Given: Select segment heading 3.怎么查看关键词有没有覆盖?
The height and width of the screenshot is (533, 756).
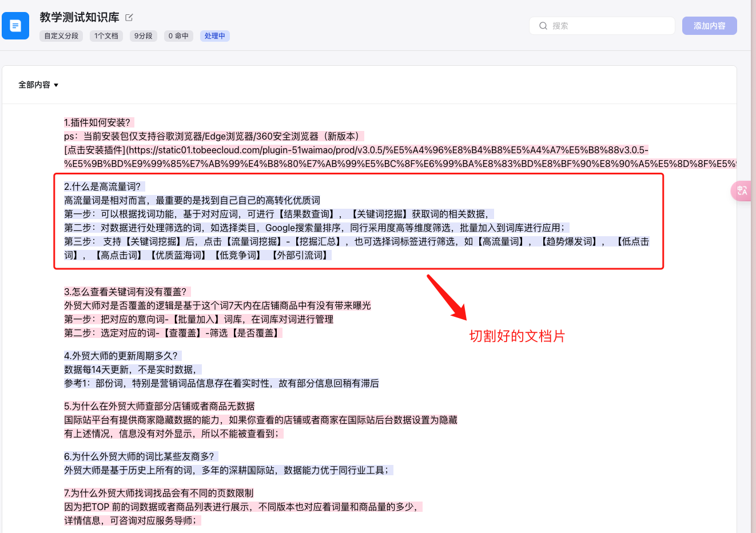Looking at the screenshot, I should (x=127, y=292).
